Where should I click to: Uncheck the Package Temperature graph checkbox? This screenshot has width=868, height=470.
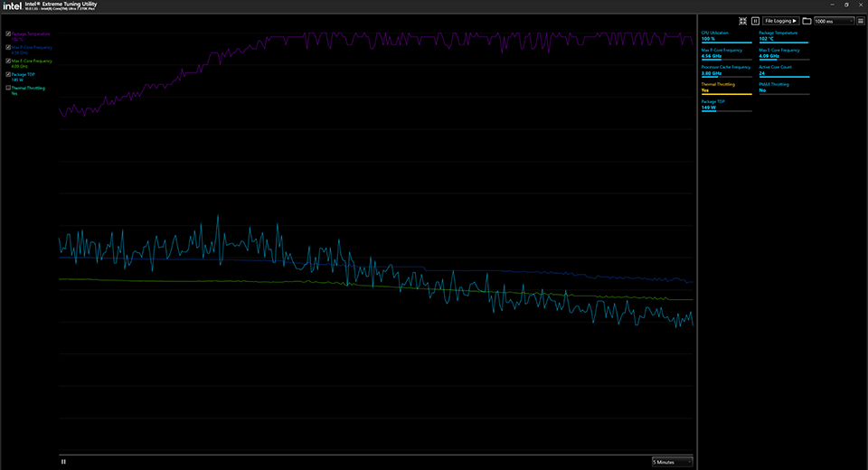click(8, 33)
